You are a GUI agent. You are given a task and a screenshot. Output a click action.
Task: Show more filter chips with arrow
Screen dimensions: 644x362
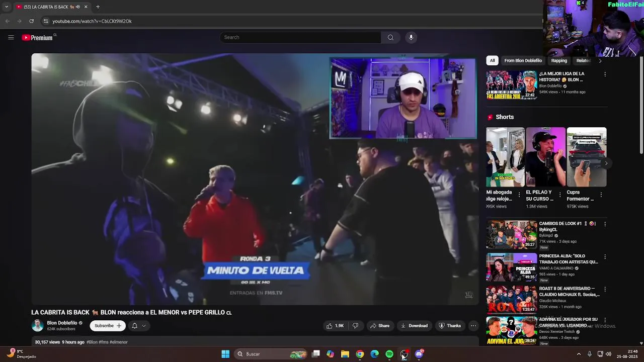600,61
